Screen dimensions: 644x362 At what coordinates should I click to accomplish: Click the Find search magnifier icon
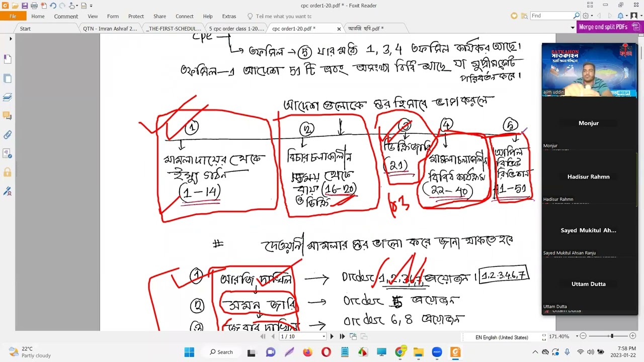tap(577, 16)
